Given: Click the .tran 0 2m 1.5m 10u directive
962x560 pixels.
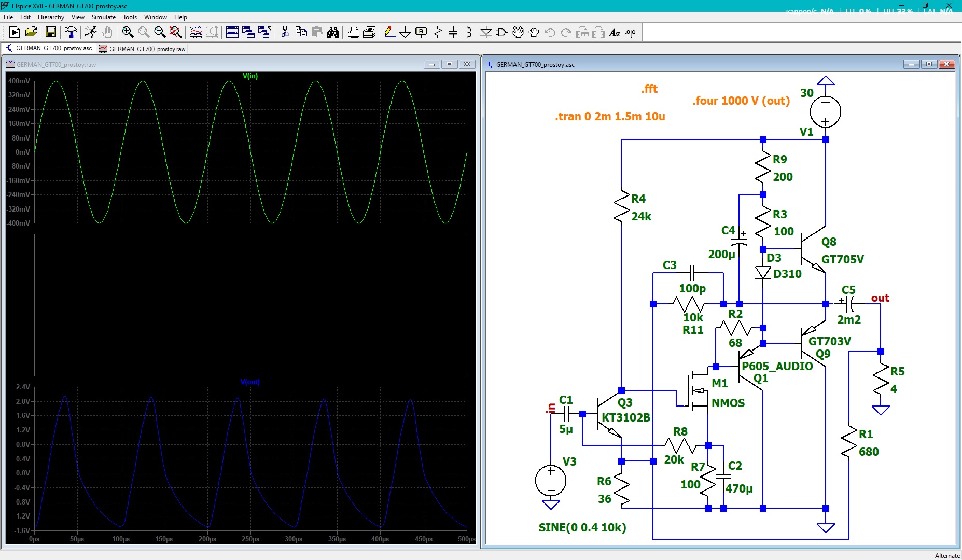Looking at the screenshot, I should coord(610,116).
